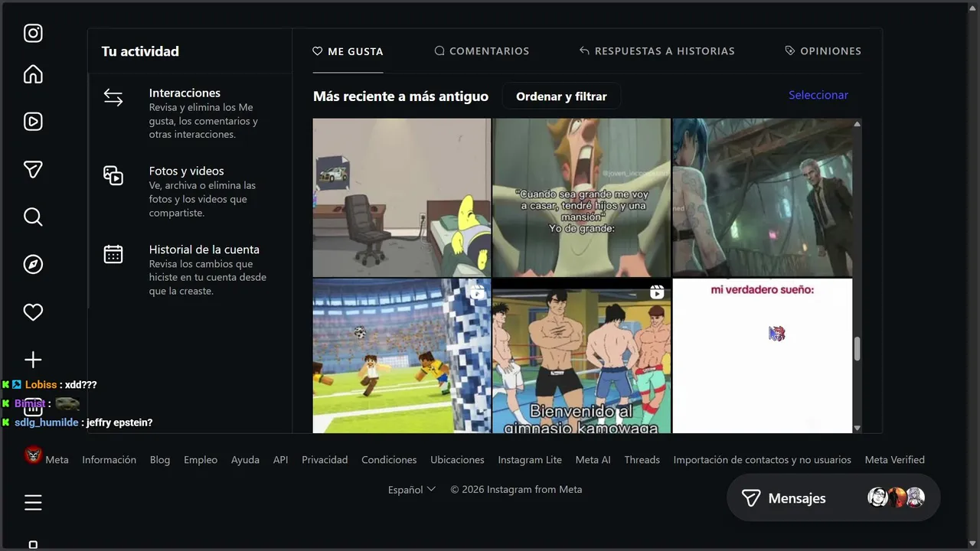
Task: Open the Opiniones tab
Action: [823, 51]
